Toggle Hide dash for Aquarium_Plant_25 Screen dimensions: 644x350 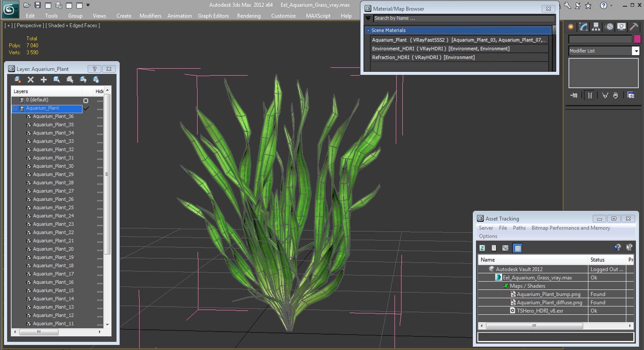(x=100, y=208)
